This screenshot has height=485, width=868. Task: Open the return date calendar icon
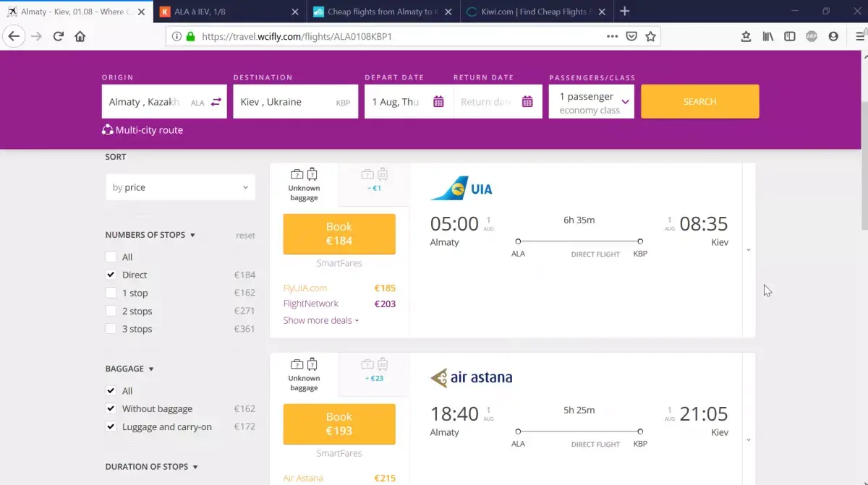coord(527,102)
